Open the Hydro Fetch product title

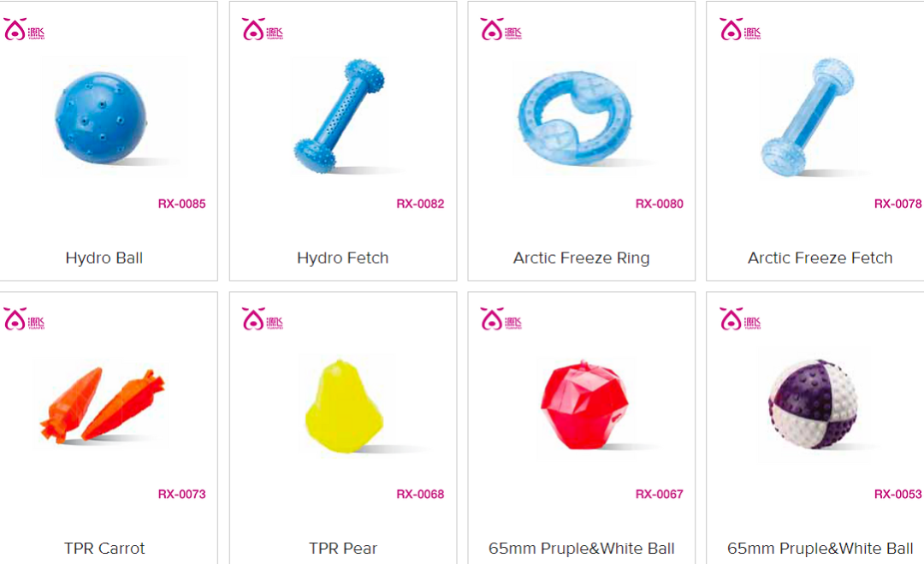pyautogui.click(x=342, y=258)
